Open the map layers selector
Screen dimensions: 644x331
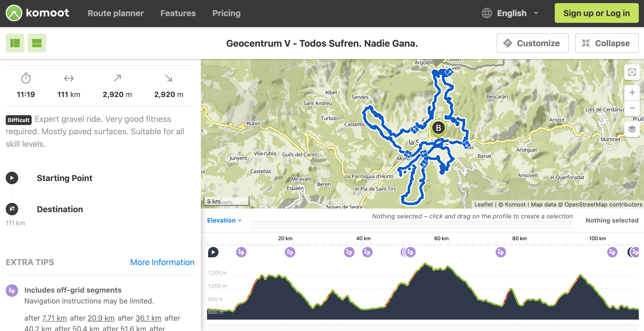tap(632, 129)
